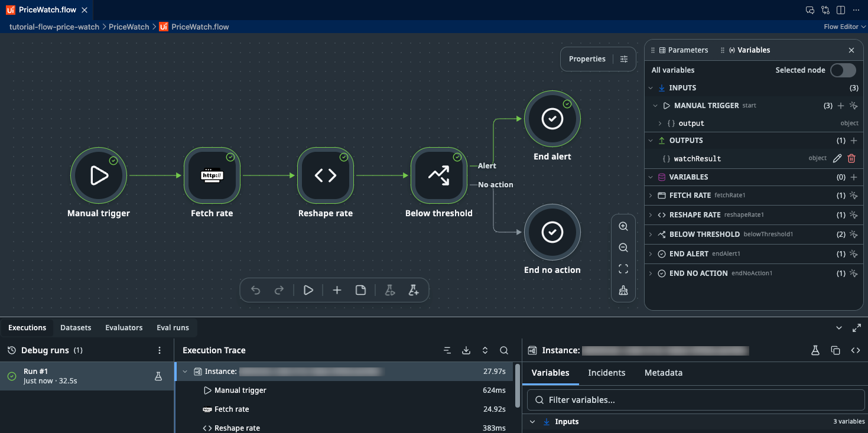868x433 pixels.
Task: Delete the watchResult output
Action: (851, 158)
